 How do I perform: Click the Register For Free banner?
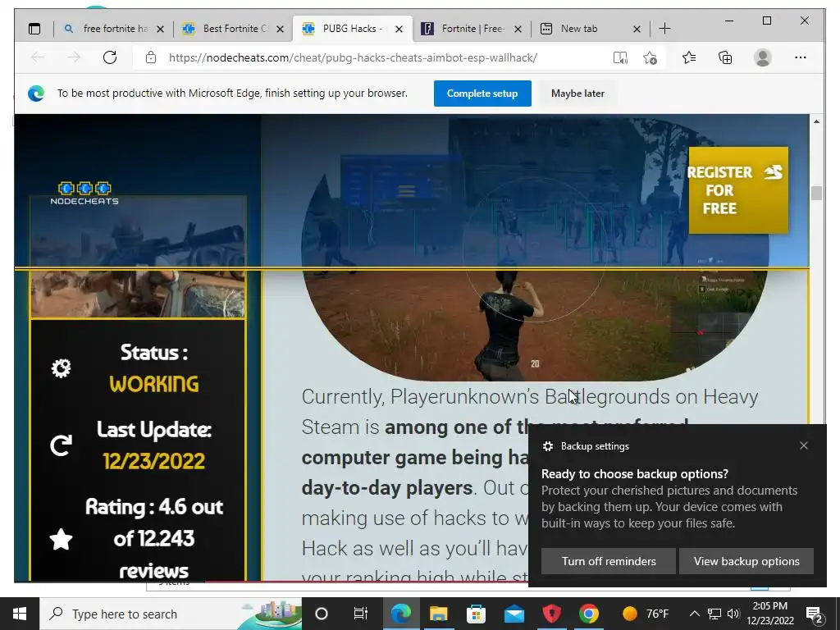(738, 190)
